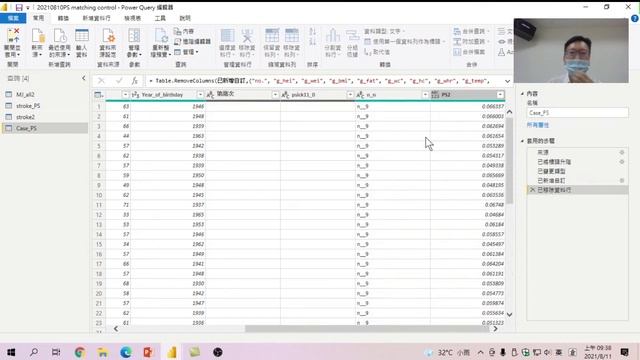Select the Case_PS query

coord(45,128)
